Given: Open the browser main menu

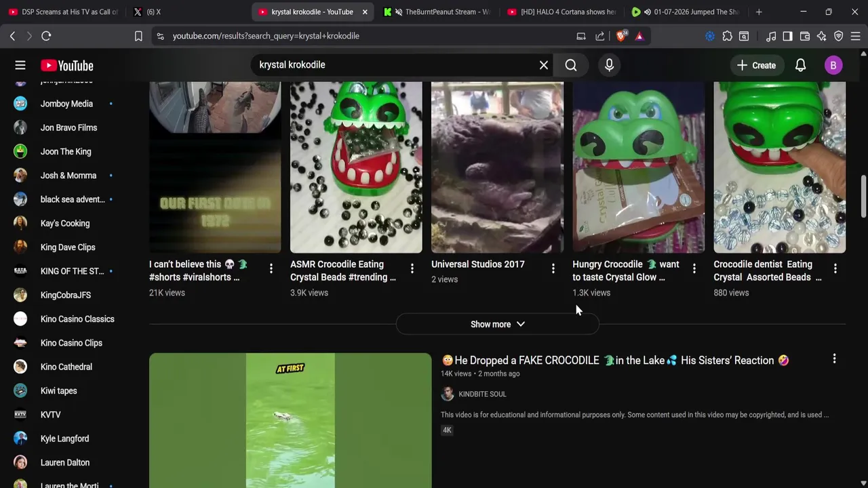Looking at the screenshot, I should coord(856,36).
